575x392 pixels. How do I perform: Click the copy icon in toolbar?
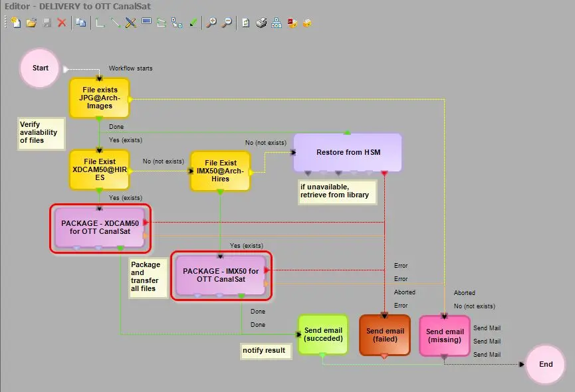80,23
